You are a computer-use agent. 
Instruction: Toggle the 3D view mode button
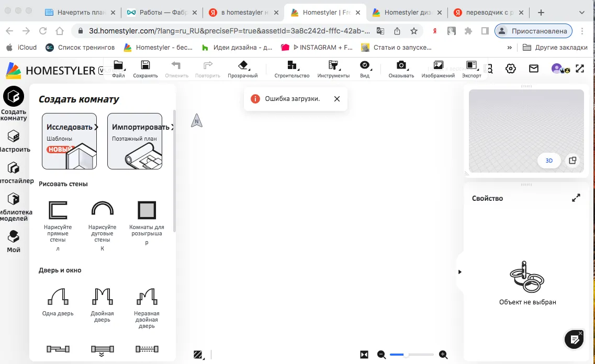pos(549,161)
